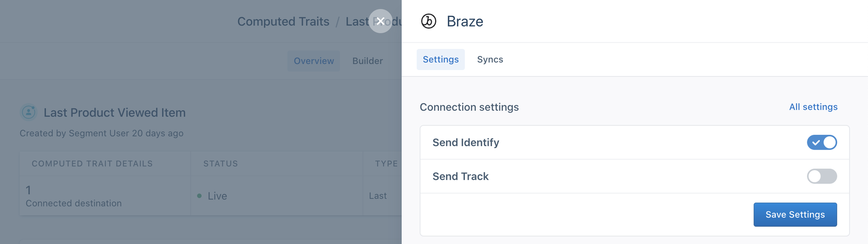Viewport: 868px width, 244px height.
Task: Click the Braze panel title
Action: 465,22
